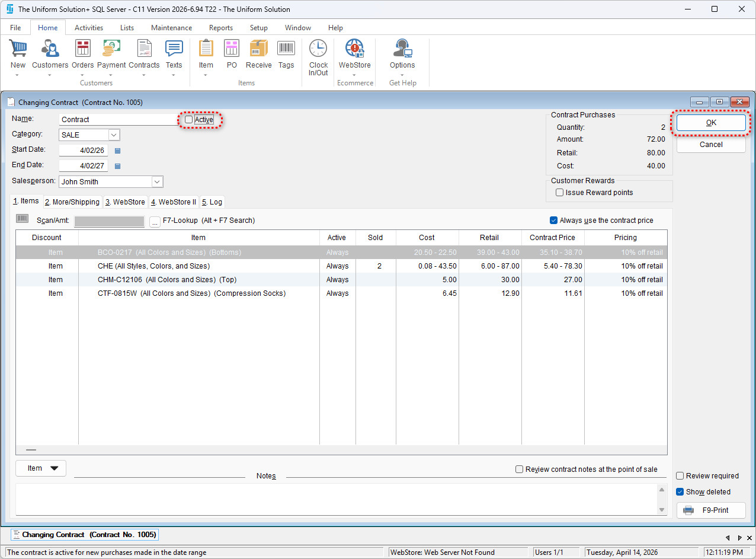Click the Scan/Amt input field
756x559 pixels.
click(109, 221)
